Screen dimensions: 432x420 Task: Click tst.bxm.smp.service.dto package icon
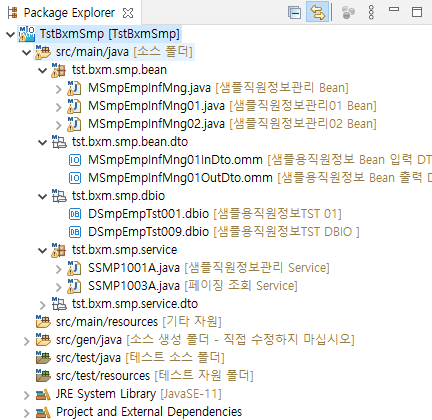click(x=59, y=304)
